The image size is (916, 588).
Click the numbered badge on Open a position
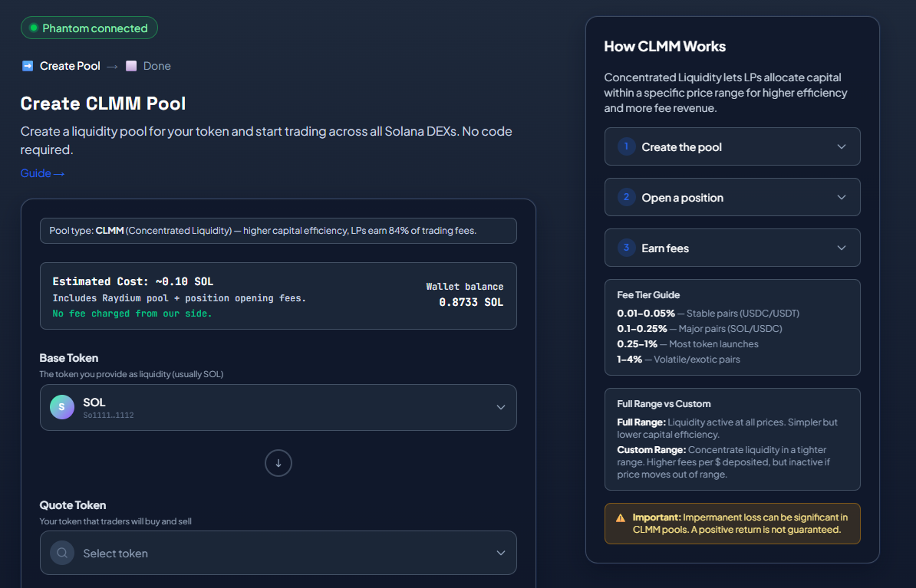(625, 197)
